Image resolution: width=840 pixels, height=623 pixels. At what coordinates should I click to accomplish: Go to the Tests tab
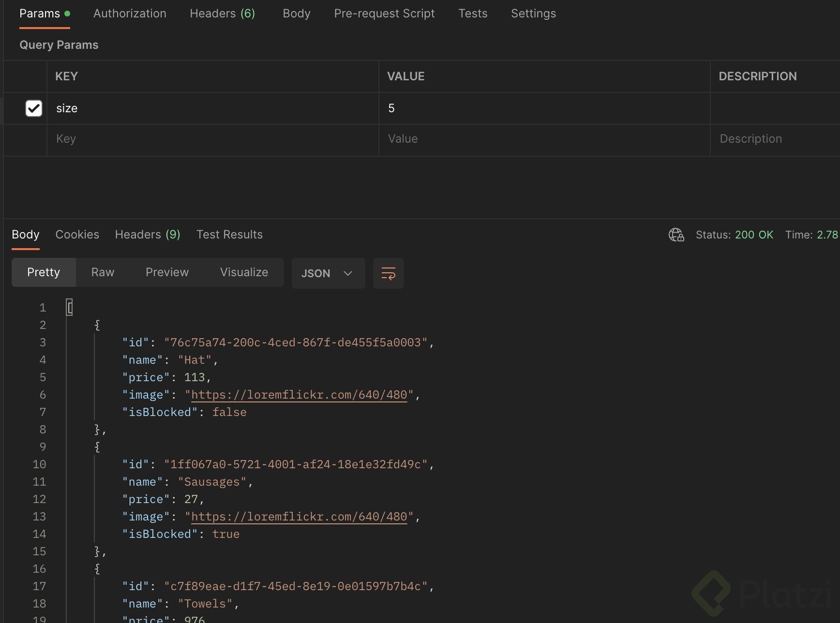click(473, 14)
